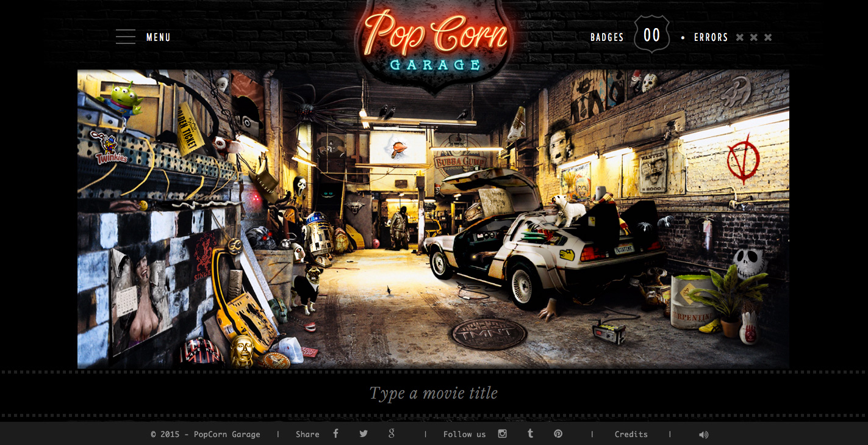Select the R2-D2 robot figure
868x445 pixels.
coord(317,234)
